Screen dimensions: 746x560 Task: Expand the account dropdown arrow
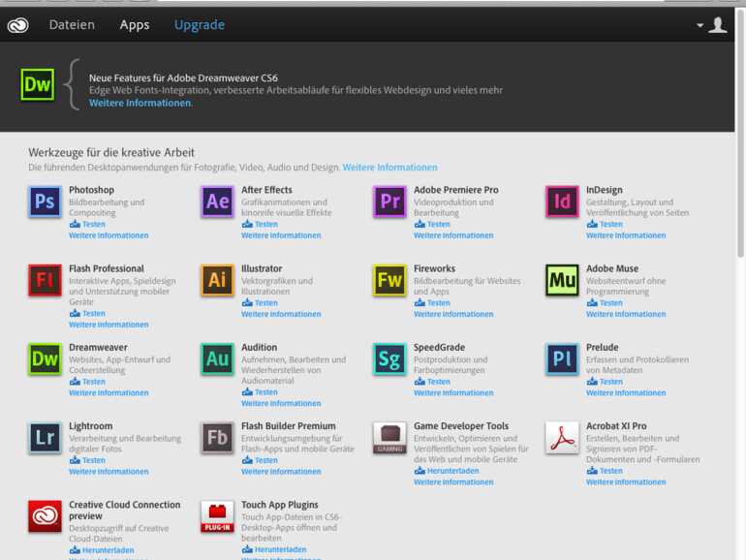pyautogui.click(x=699, y=25)
